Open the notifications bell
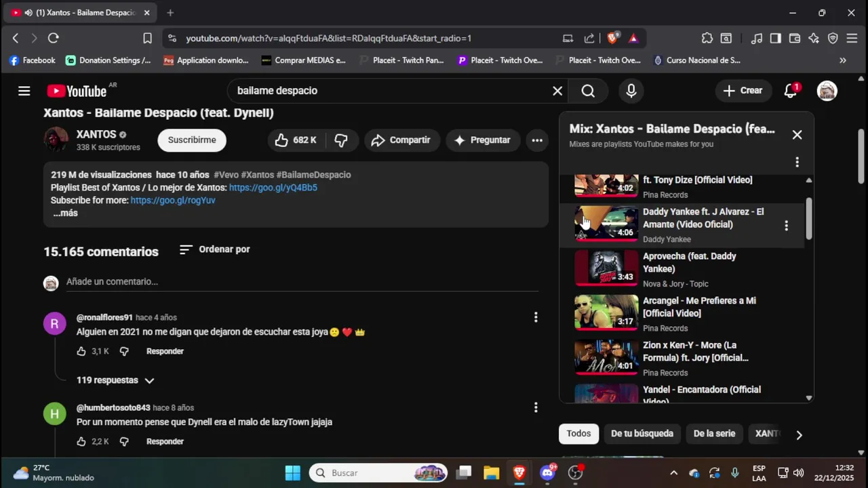Screen dimensions: 868x488 click(791, 91)
